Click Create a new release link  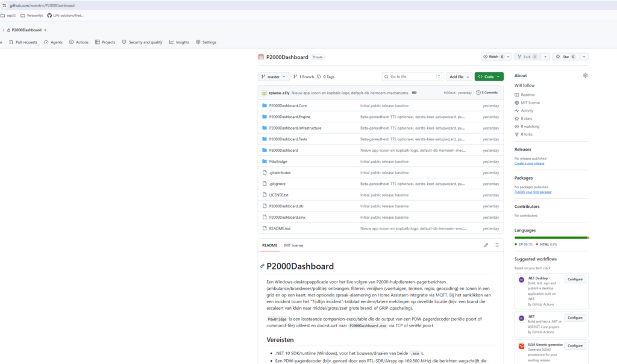[529, 163]
